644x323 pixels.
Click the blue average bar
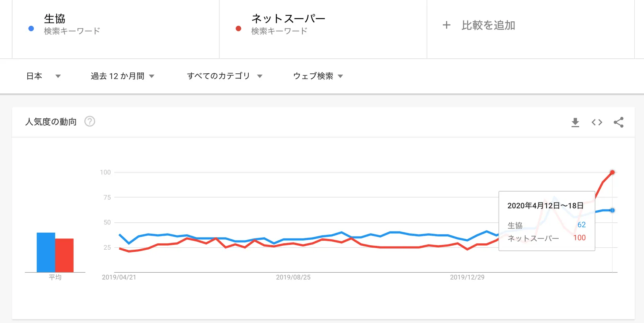click(x=46, y=252)
